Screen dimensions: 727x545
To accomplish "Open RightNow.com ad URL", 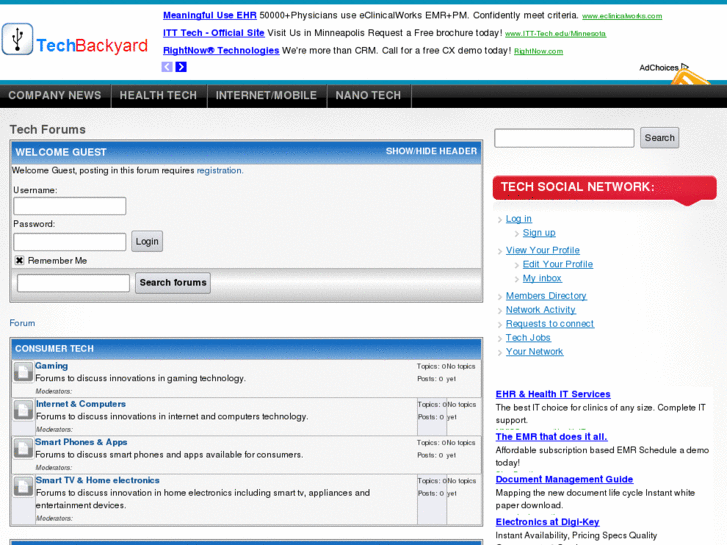I will pos(538,51).
